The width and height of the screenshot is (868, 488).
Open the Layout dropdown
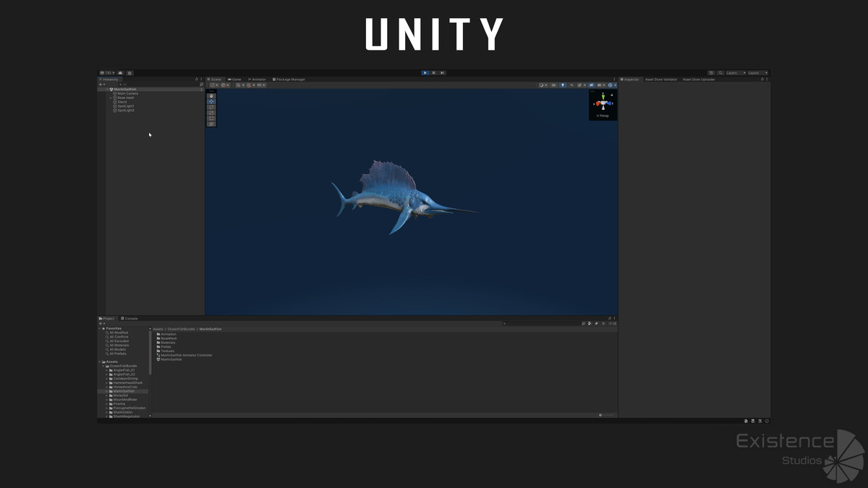(758, 73)
